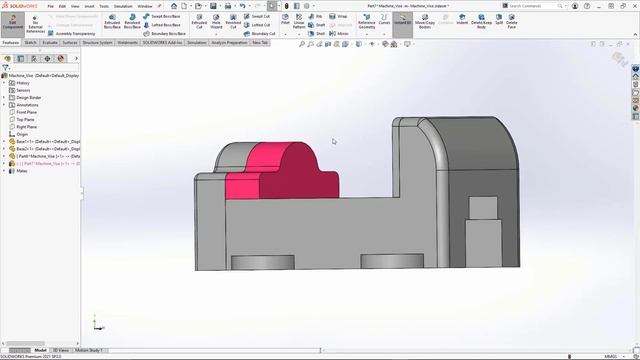Select the Lofted Cut tool

point(257,25)
